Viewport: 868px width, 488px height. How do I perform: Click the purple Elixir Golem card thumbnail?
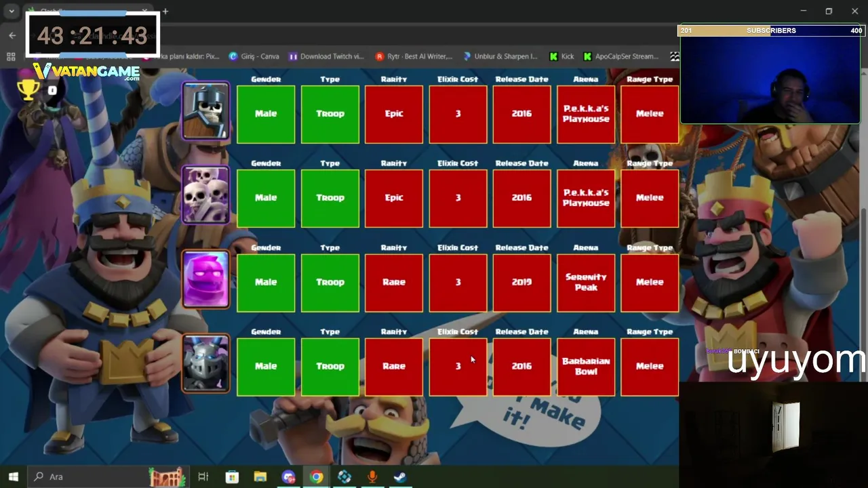coord(205,280)
